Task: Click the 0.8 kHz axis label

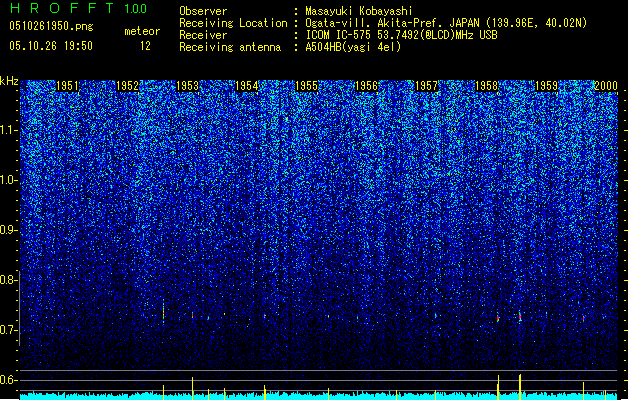Action: [x=9, y=280]
